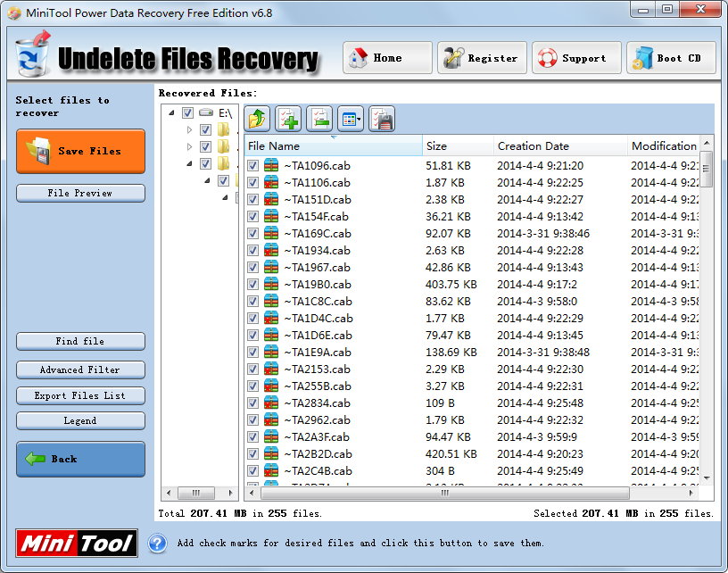Image resolution: width=728 pixels, height=573 pixels.
Task: Open the view mode dropdown icon
Action: (x=351, y=119)
